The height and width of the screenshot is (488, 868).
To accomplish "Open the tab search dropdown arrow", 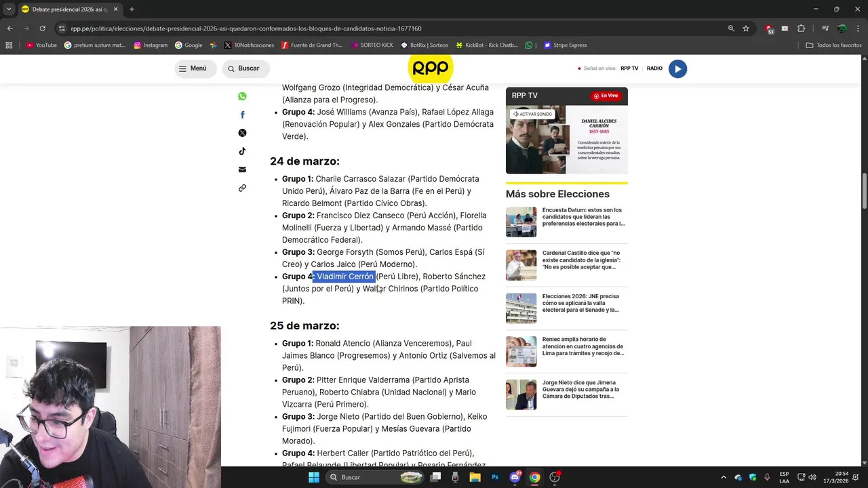I will 8,9.
